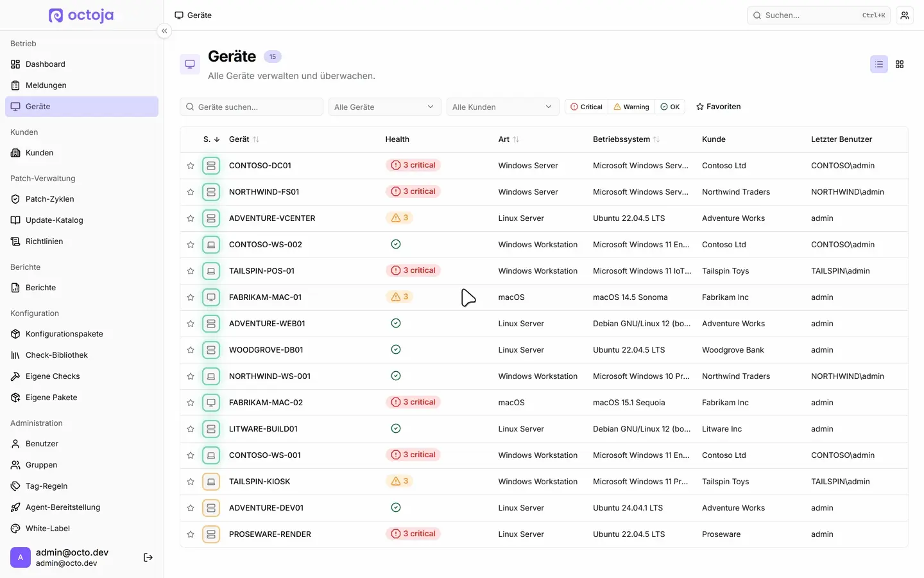Click the Litware Inc customer cell
The width and height of the screenshot is (924, 578).
[x=722, y=429]
